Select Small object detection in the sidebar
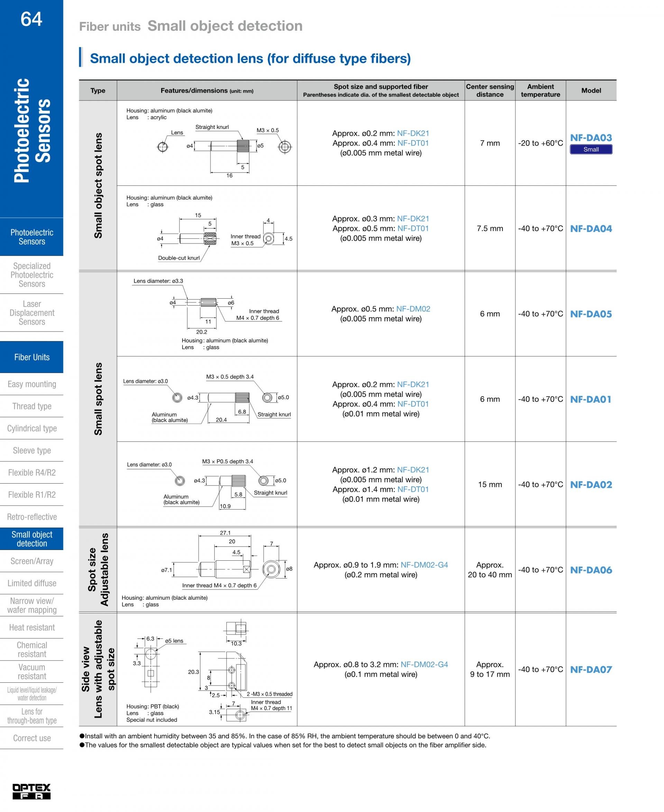The image size is (664, 812). click(32, 539)
